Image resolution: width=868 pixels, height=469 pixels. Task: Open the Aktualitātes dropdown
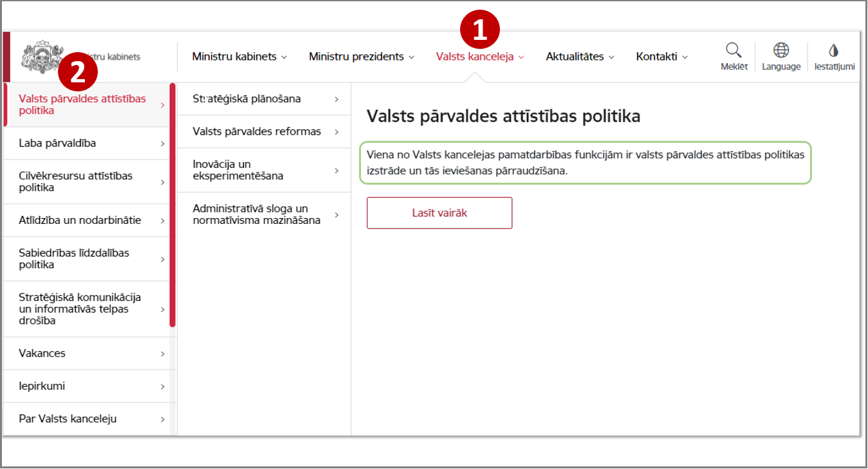click(580, 57)
